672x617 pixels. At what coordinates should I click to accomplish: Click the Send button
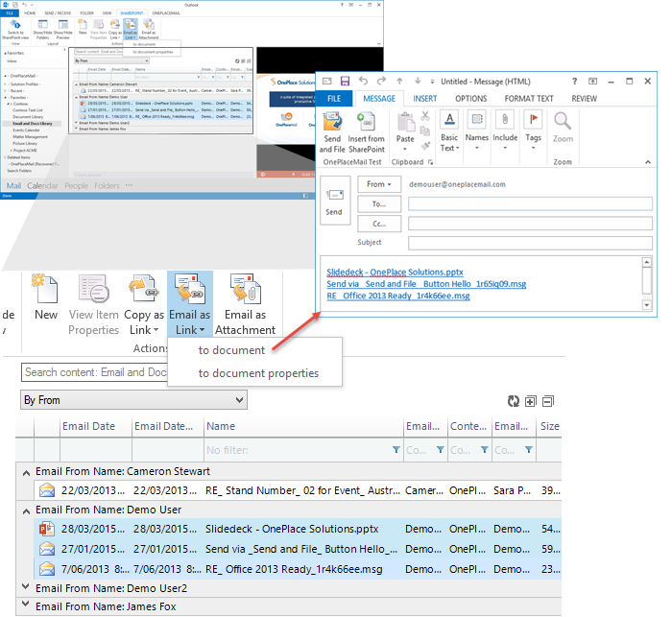coord(334,201)
